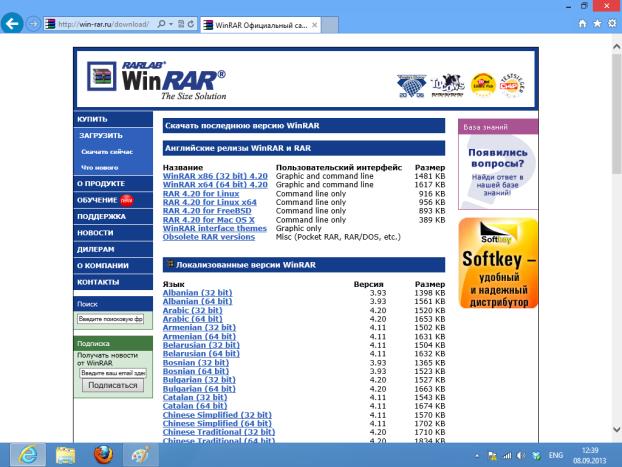Open Obsolete RAR versions link
The width and height of the screenshot is (622, 467).
pos(209,237)
